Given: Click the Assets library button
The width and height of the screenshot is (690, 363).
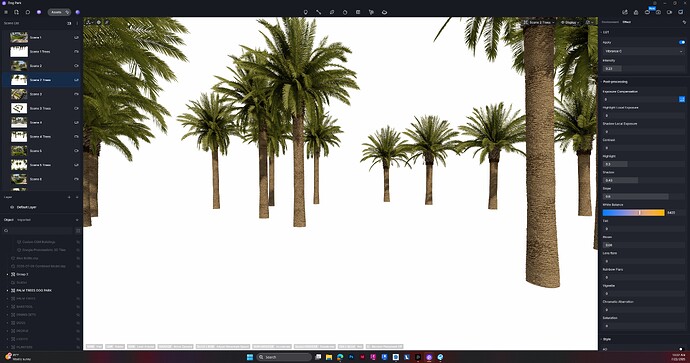Looking at the screenshot, I should click(59, 12).
